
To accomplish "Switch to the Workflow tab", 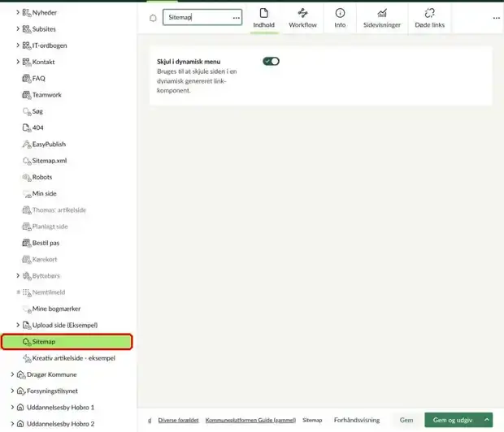I will 302,18.
